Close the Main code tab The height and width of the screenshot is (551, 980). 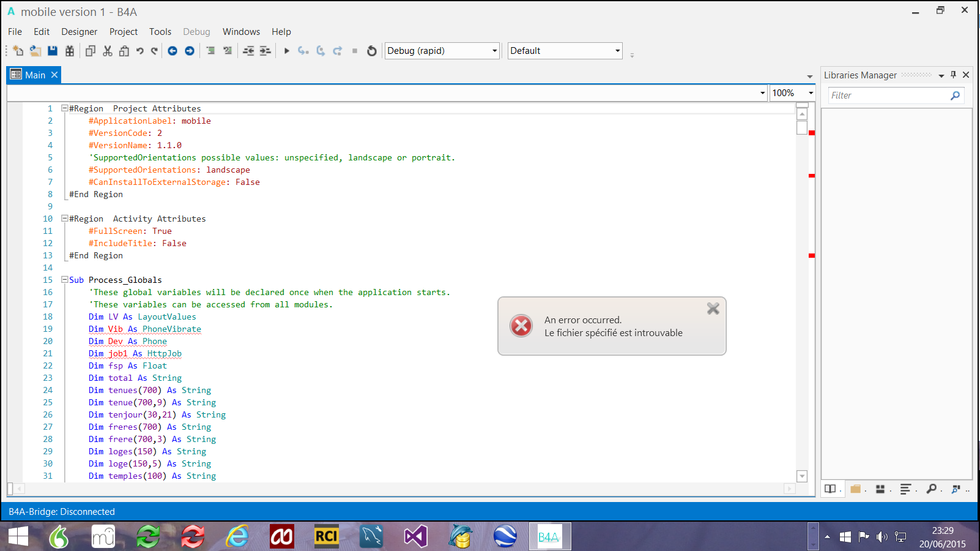[54, 75]
